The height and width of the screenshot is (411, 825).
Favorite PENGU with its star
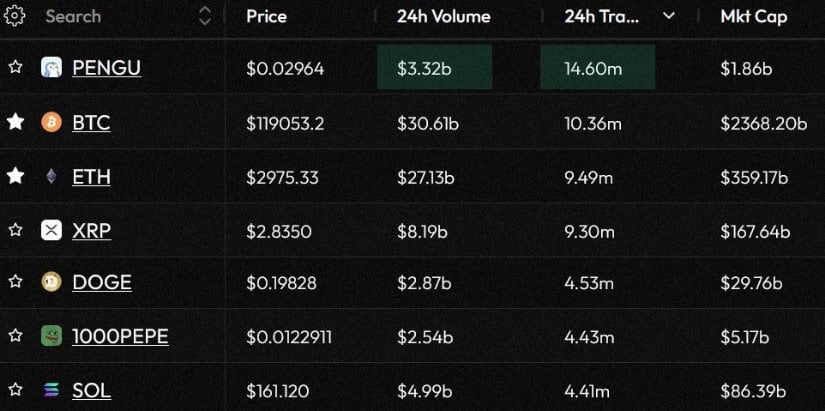[15, 67]
